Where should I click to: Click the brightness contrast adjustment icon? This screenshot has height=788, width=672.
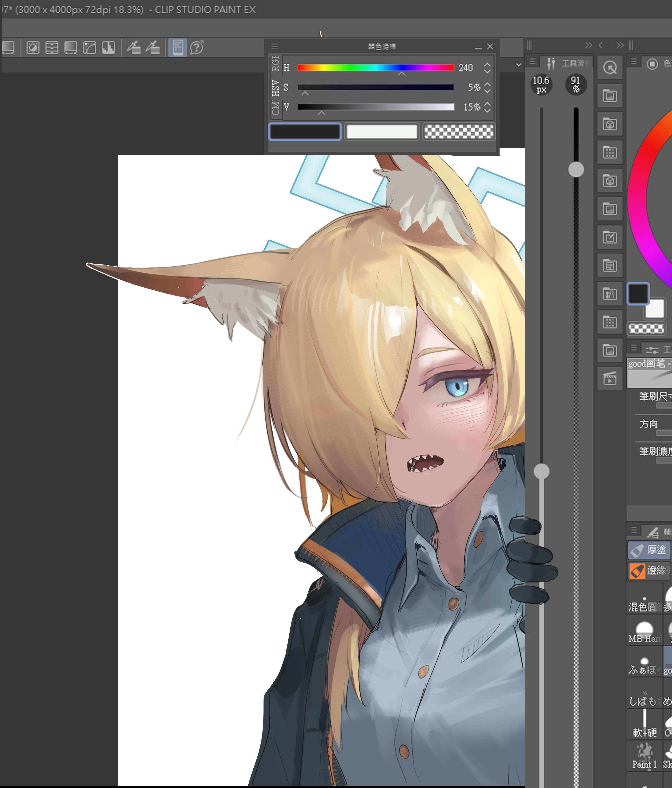(x=33, y=47)
